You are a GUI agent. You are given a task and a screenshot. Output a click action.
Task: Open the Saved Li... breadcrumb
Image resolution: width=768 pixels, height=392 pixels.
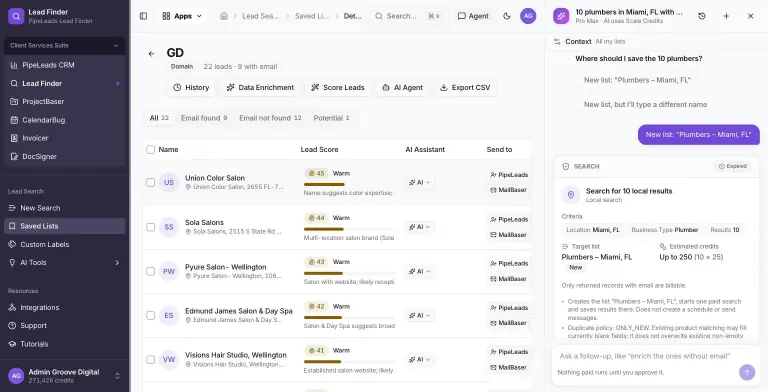tap(312, 16)
